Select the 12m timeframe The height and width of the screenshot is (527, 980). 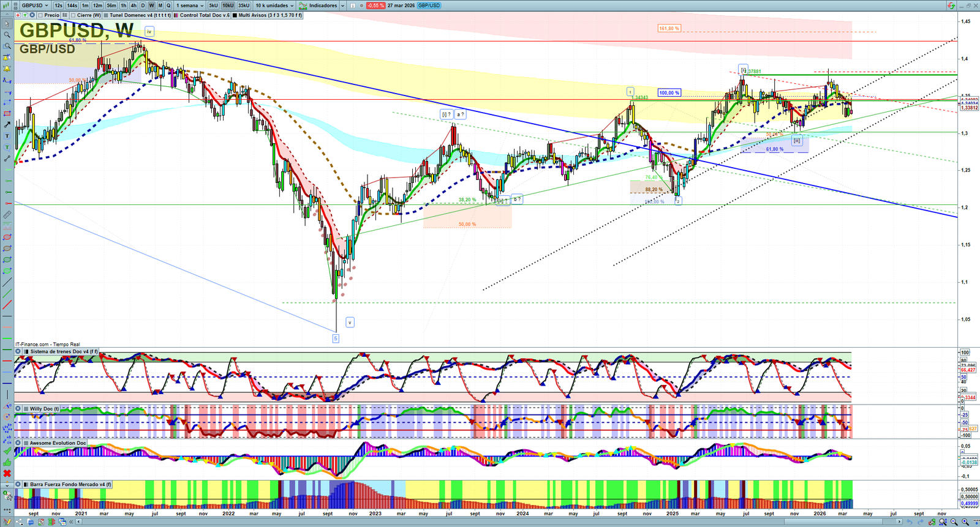click(97, 6)
